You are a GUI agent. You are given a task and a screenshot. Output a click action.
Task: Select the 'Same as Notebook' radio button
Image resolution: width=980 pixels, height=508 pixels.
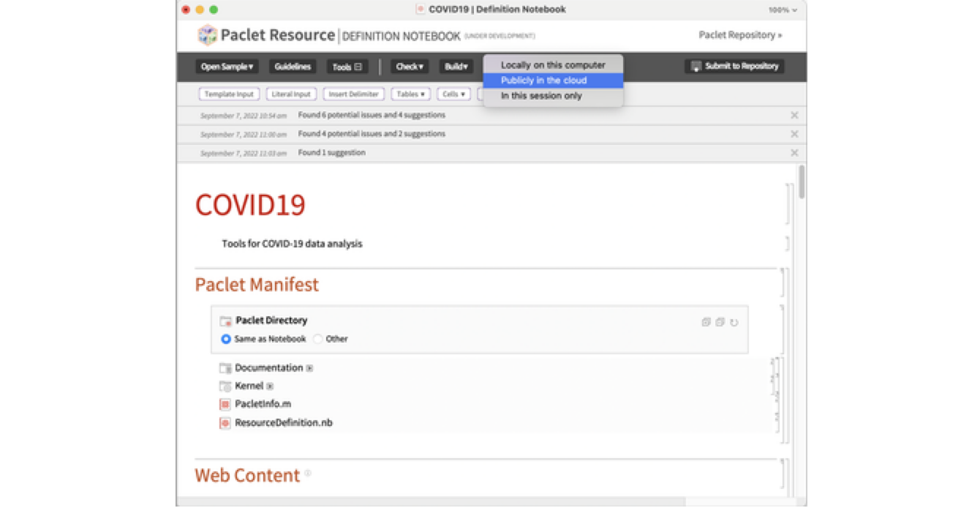pos(226,339)
